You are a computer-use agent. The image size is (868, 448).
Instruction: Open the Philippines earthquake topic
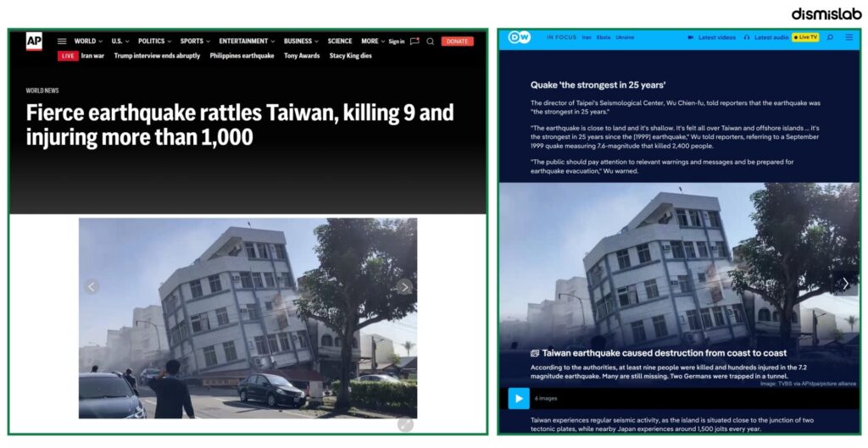(x=242, y=56)
